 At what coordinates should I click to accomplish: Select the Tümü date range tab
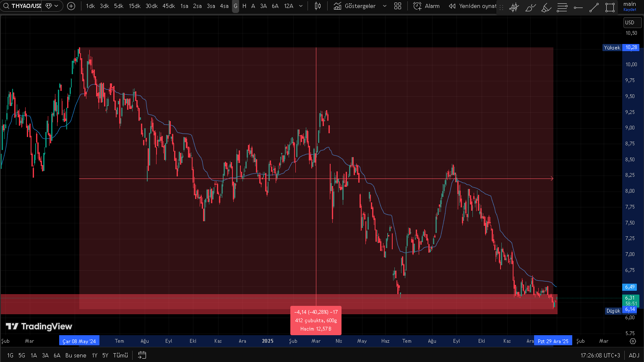(x=120, y=355)
